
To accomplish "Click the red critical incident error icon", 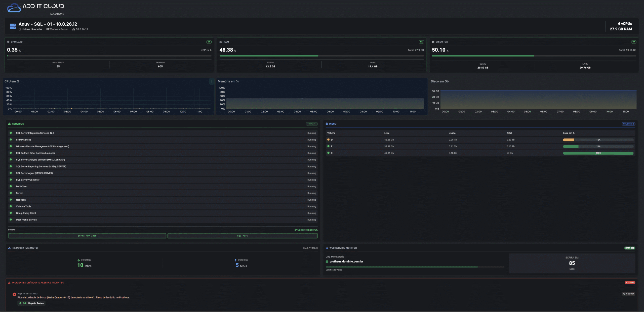I will (14, 294).
